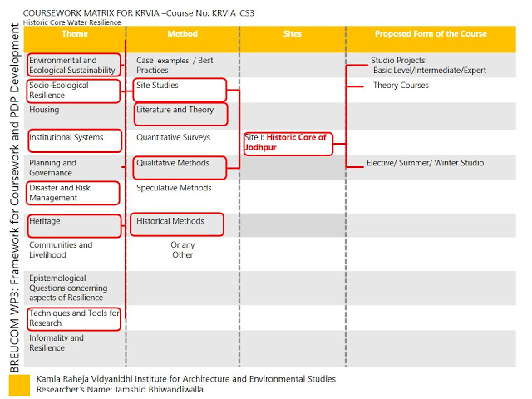Click the Theme column header

pyautogui.click(x=73, y=34)
